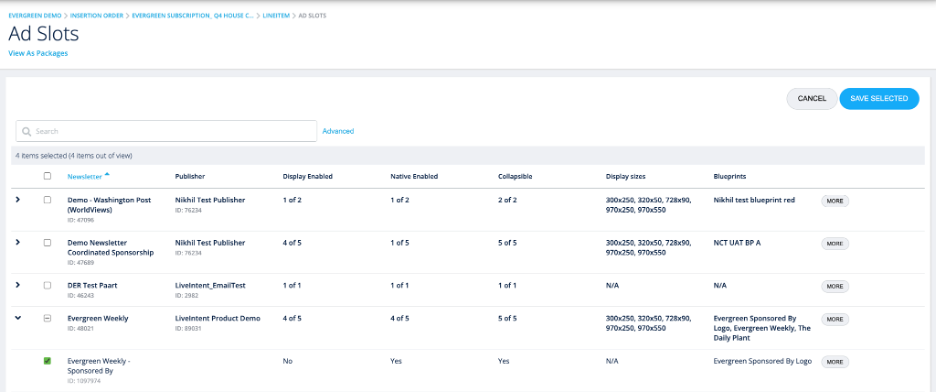This screenshot has width=936, height=392.
Task: Collapse the Evergreen Weekly row
Action: coord(18,318)
